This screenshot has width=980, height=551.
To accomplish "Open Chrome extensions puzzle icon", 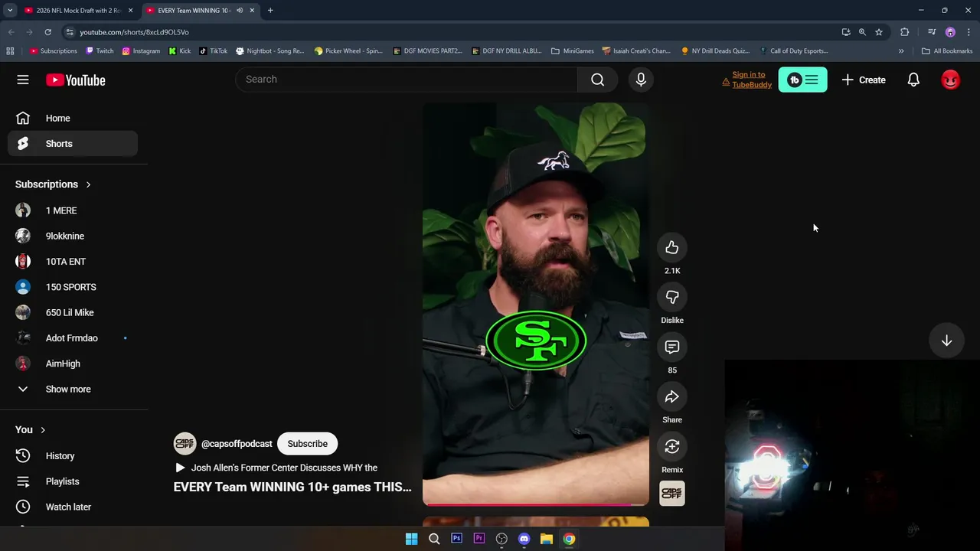I will click(905, 32).
